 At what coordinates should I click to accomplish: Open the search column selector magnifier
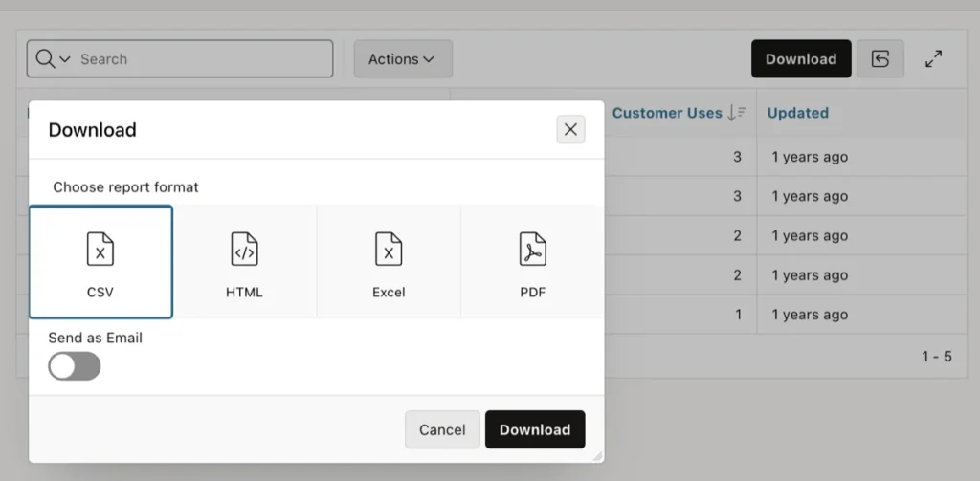pyautogui.click(x=53, y=58)
